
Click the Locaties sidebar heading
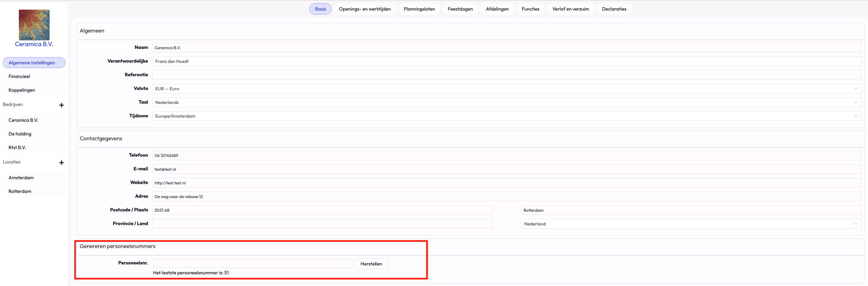pyautogui.click(x=12, y=162)
